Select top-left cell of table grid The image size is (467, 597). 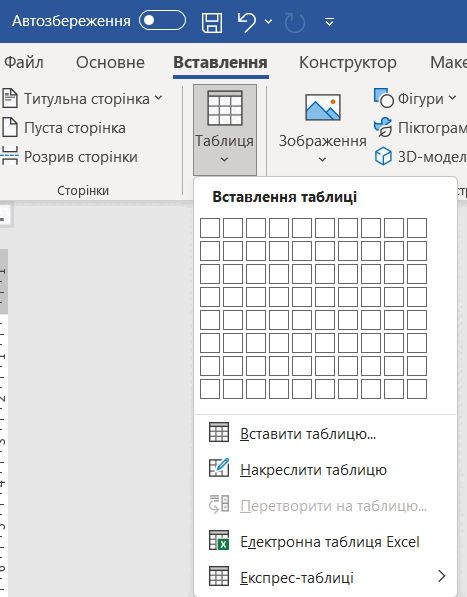tap(210, 228)
